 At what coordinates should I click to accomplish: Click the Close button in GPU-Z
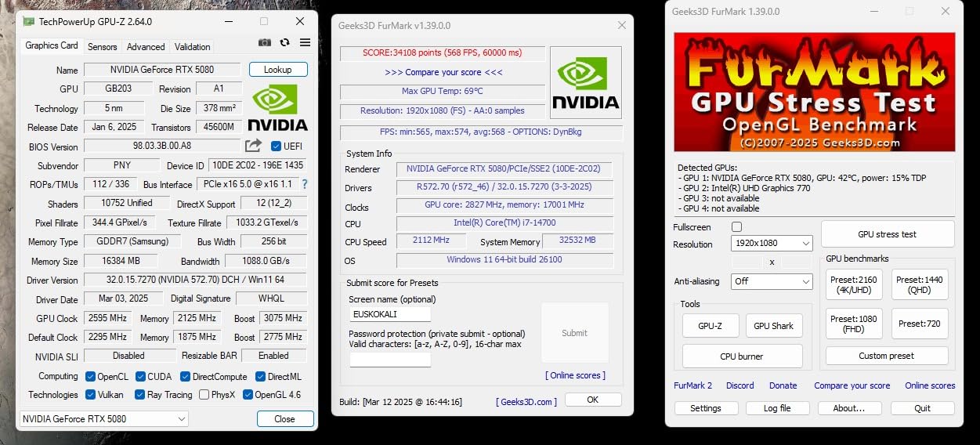(x=285, y=419)
